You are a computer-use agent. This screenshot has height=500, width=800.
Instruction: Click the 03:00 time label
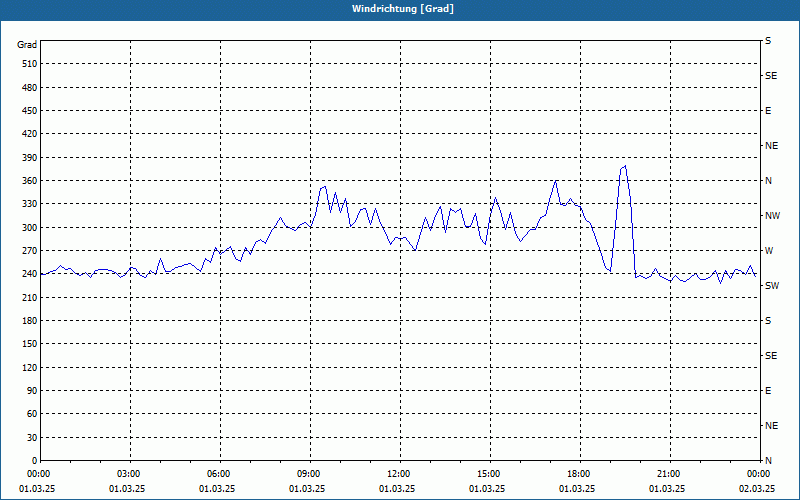click(131, 474)
